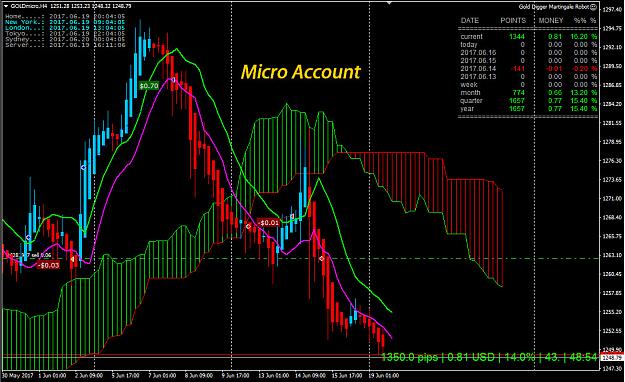Click the 'quarter' row label
Viewport: 625px width, 382px height.
(x=471, y=100)
